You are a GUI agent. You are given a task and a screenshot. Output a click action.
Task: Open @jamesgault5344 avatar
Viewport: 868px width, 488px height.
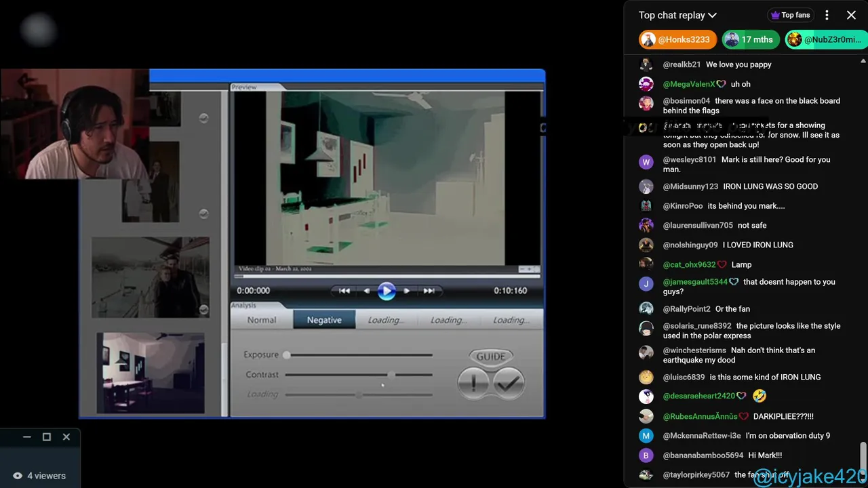(646, 284)
